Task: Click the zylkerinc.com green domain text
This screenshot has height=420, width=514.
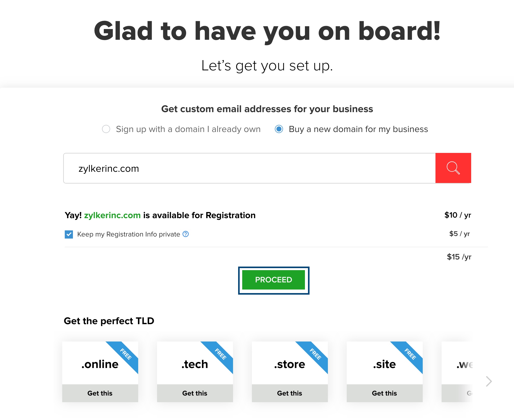Action: 112,215
